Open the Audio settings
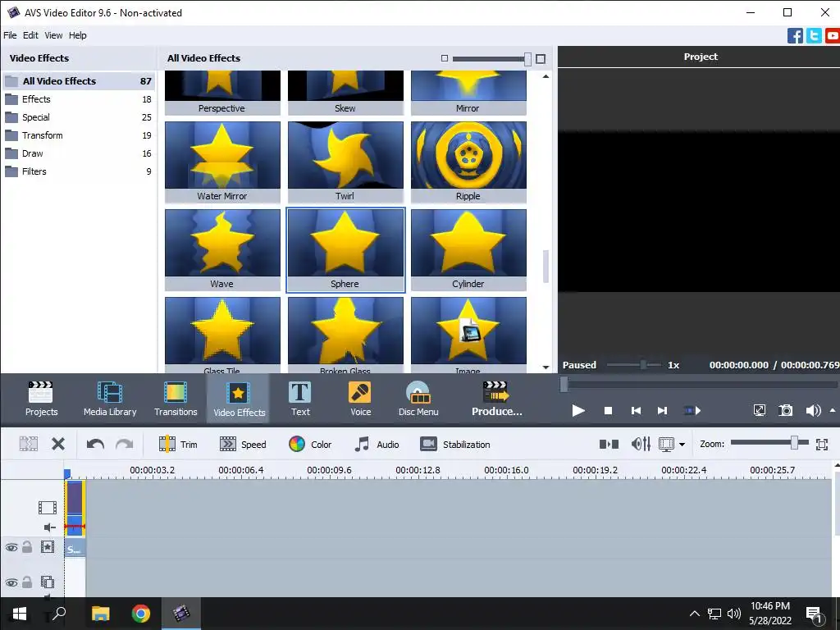This screenshot has width=840, height=630. 377,444
